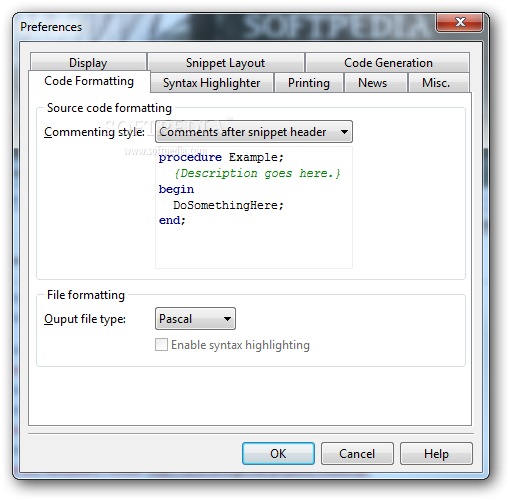510x500 pixels.
Task: Click the 'File formatting' group title
Action: [86, 295]
